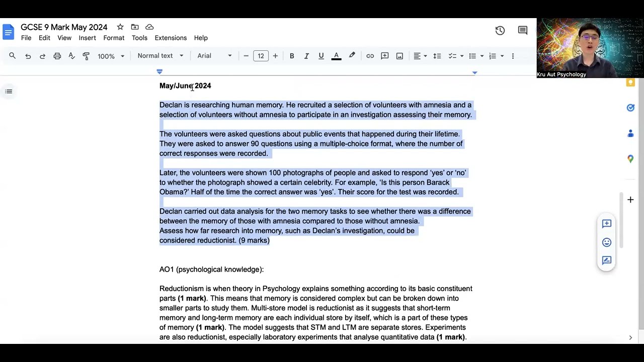The height and width of the screenshot is (362, 644).
Task: Open the View menu
Action: (x=64, y=38)
